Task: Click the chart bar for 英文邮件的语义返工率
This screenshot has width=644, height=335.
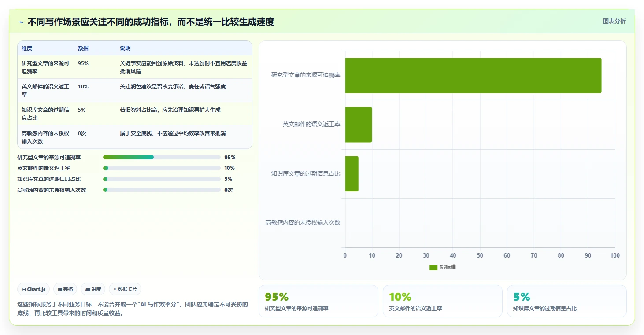Action: (359, 125)
